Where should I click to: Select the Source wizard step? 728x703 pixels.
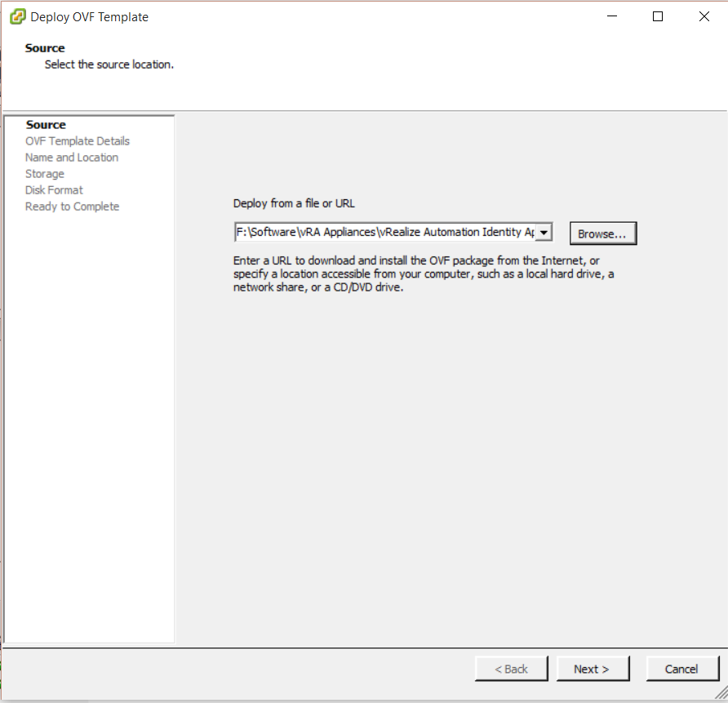(x=46, y=125)
